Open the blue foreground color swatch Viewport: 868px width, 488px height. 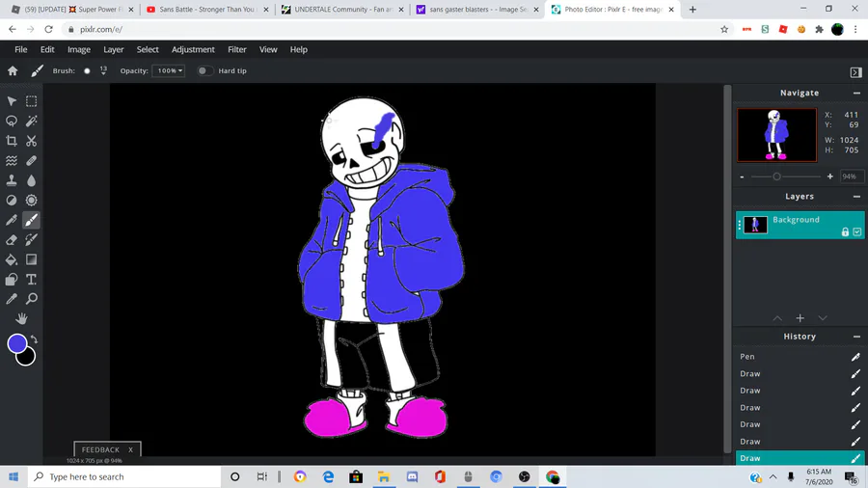(x=16, y=343)
